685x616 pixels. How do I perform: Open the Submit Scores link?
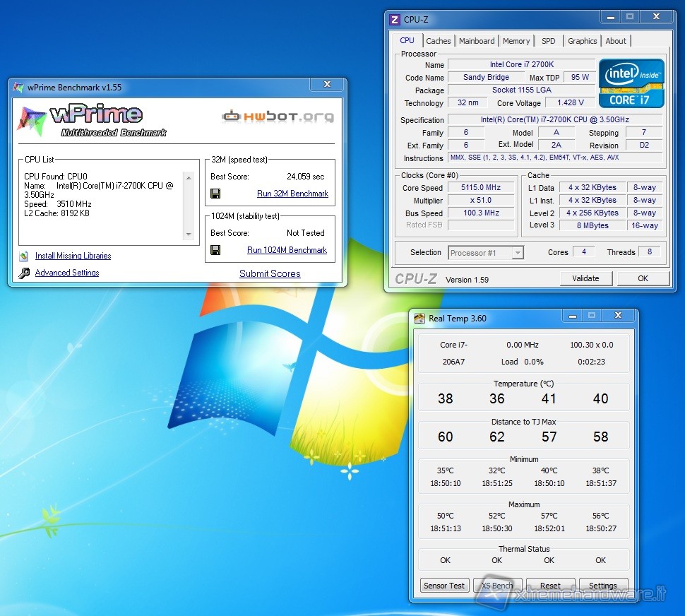[270, 273]
